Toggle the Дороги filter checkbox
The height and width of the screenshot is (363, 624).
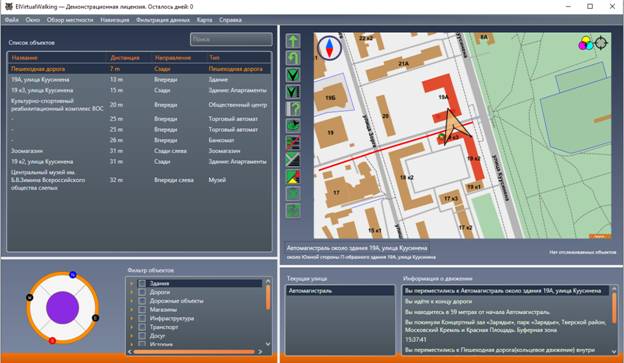[142, 292]
